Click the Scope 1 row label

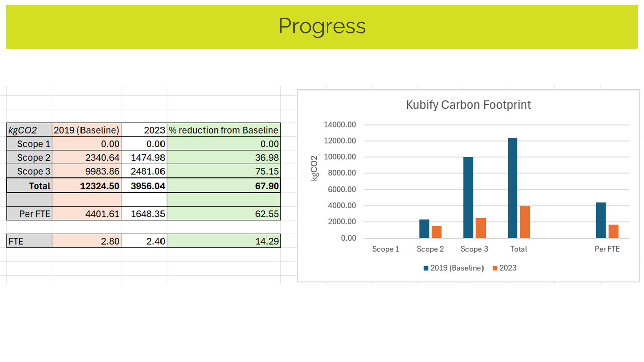pyautogui.click(x=29, y=144)
